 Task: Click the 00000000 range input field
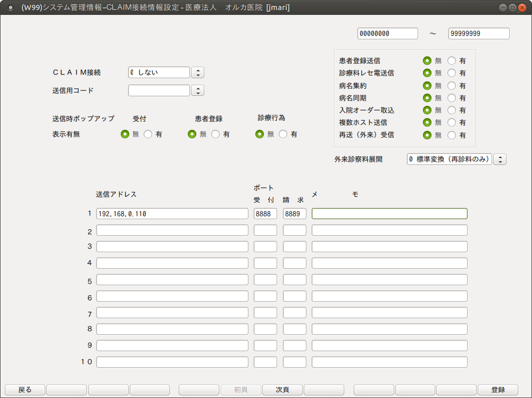387,33
